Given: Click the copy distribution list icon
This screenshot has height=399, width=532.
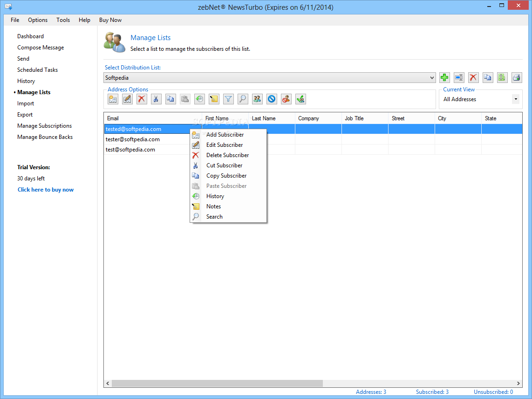Looking at the screenshot, I should (488, 77).
